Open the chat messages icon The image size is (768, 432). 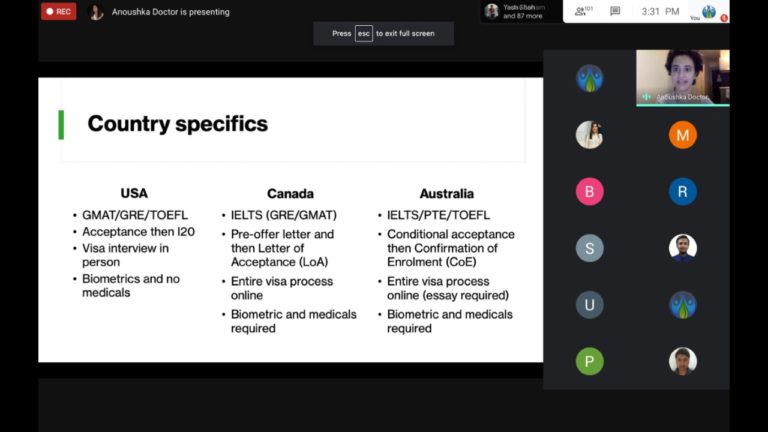[x=615, y=11]
